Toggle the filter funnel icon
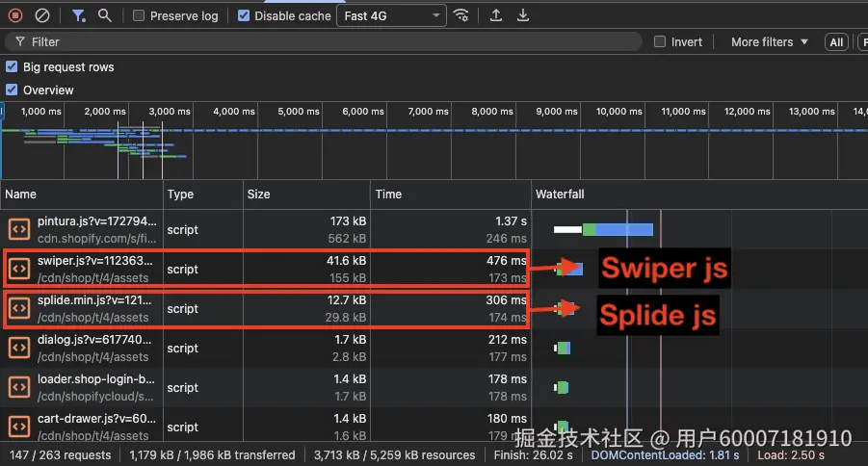 (79, 15)
